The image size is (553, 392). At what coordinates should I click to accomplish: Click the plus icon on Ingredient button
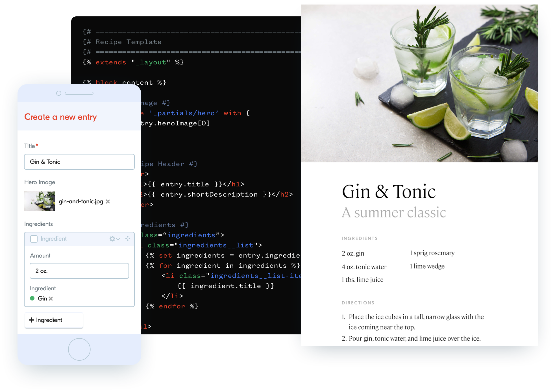[x=32, y=320]
